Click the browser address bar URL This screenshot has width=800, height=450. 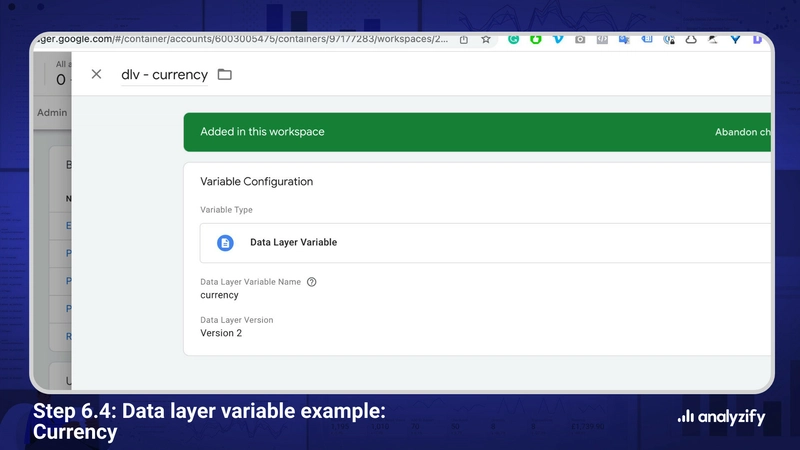tap(244, 39)
